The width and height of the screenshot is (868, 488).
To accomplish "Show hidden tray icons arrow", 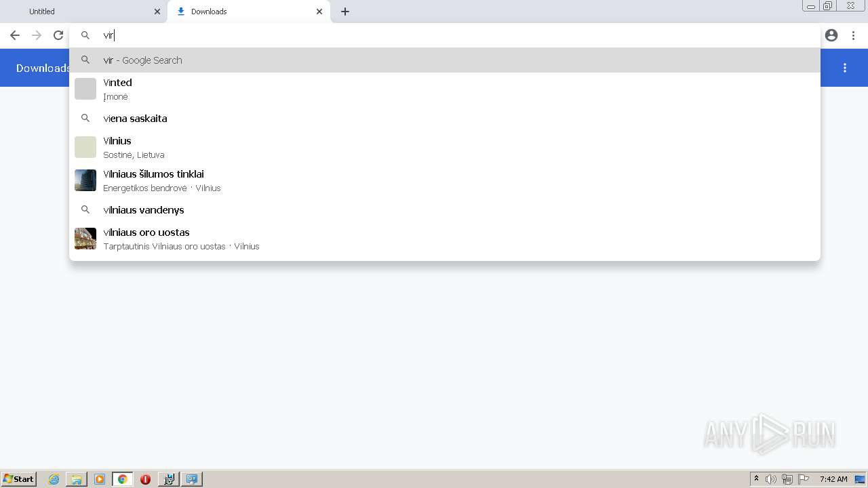I will point(756,479).
